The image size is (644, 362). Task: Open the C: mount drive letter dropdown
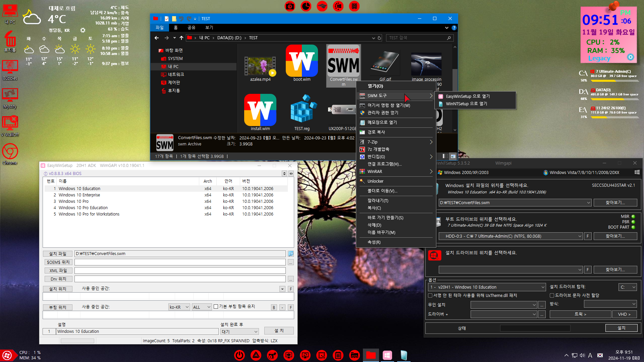click(x=628, y=287)
